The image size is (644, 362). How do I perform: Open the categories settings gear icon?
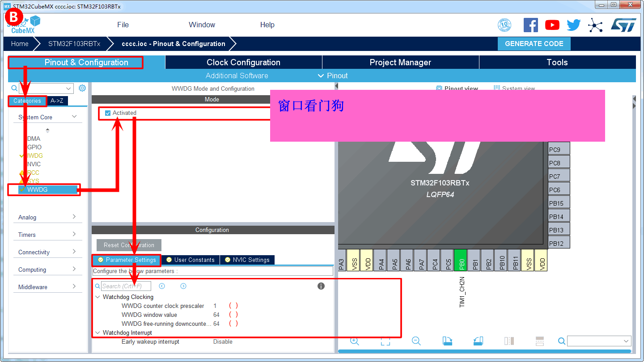(x=82, y=88)
